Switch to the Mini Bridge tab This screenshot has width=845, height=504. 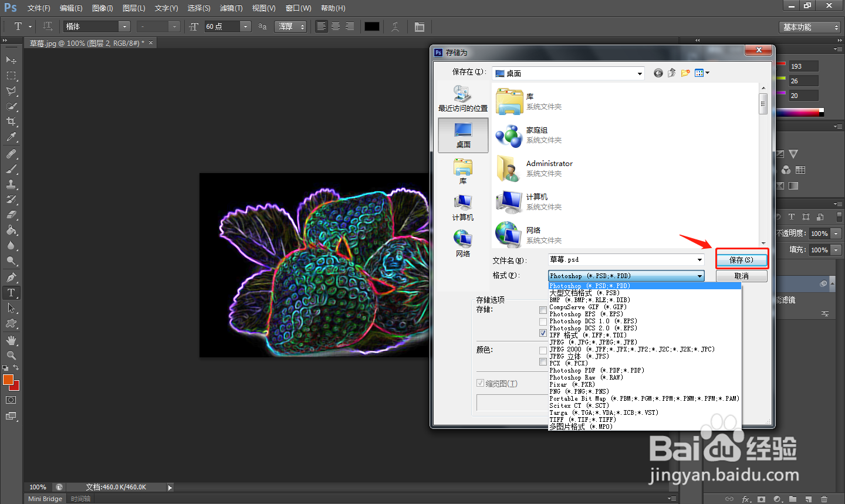tap(45, 499)
